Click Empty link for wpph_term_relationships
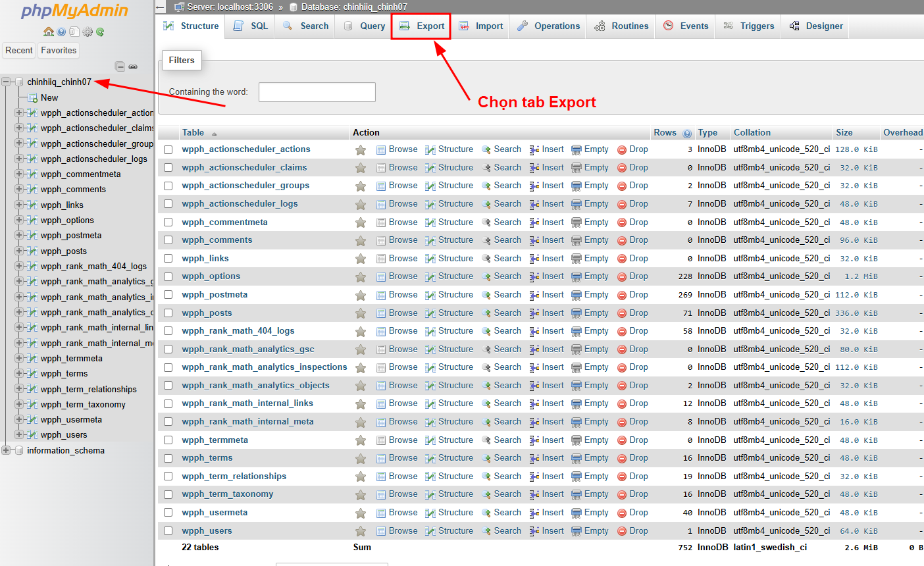 coord(596,476)
